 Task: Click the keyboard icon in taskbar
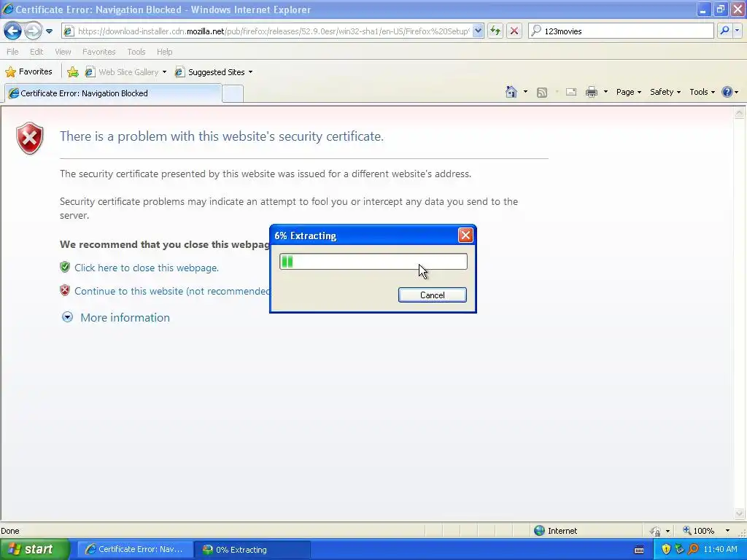pos(639,550)
